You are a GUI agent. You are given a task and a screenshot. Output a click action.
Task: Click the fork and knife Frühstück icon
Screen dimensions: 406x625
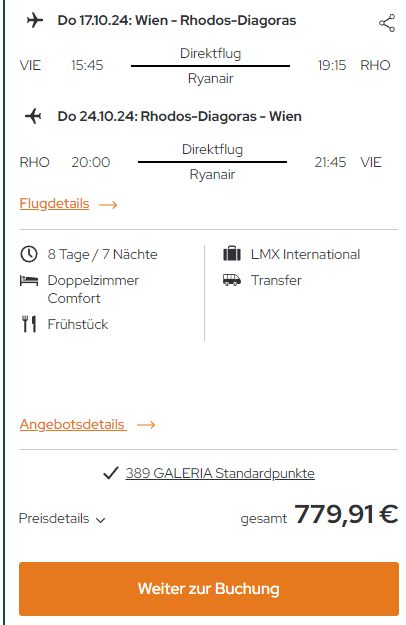pyautogui.click(x=29, y=324)
